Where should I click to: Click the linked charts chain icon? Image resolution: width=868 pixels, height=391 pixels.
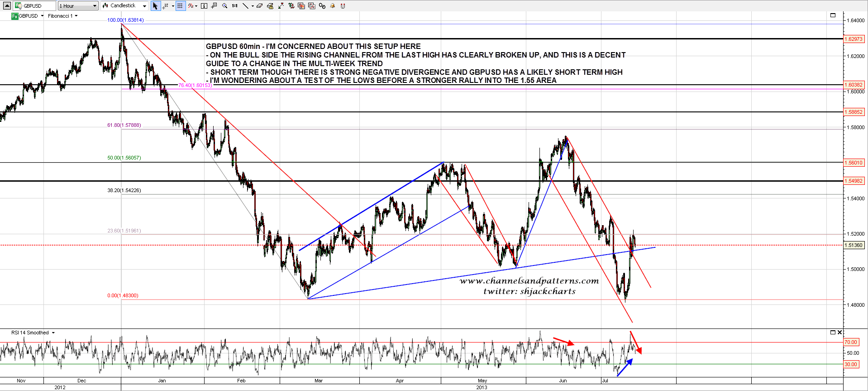click(322, 6)
